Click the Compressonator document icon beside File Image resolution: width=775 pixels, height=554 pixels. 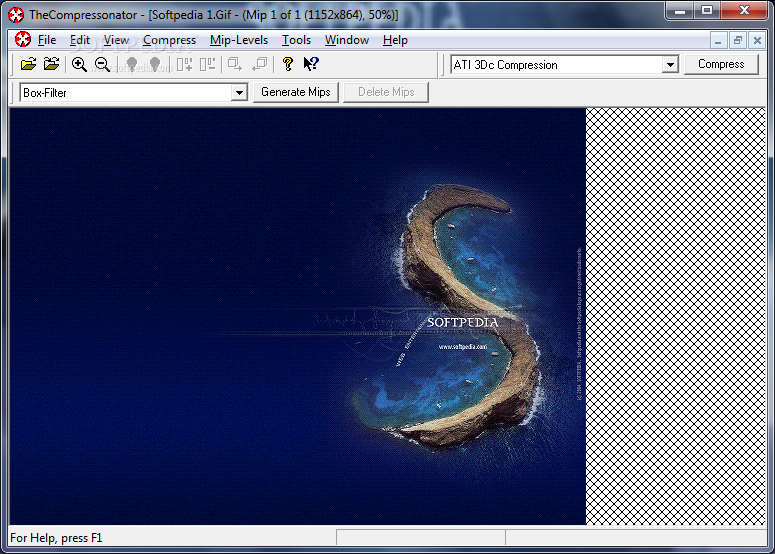pyautogui.click(x=22, y=40)
